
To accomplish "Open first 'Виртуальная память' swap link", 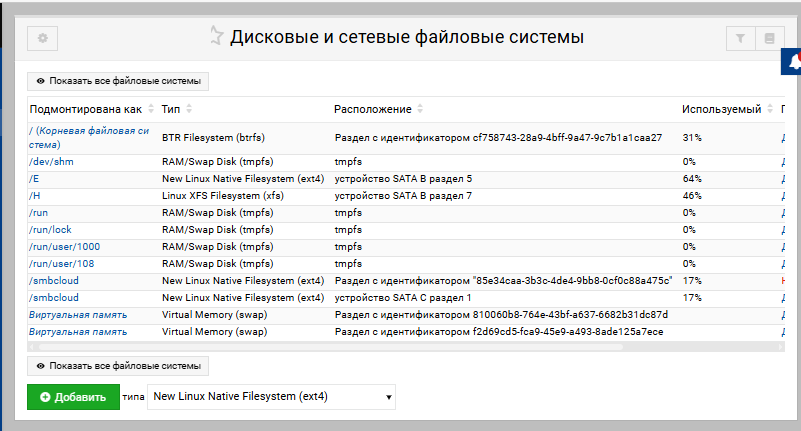I will 78,314.
